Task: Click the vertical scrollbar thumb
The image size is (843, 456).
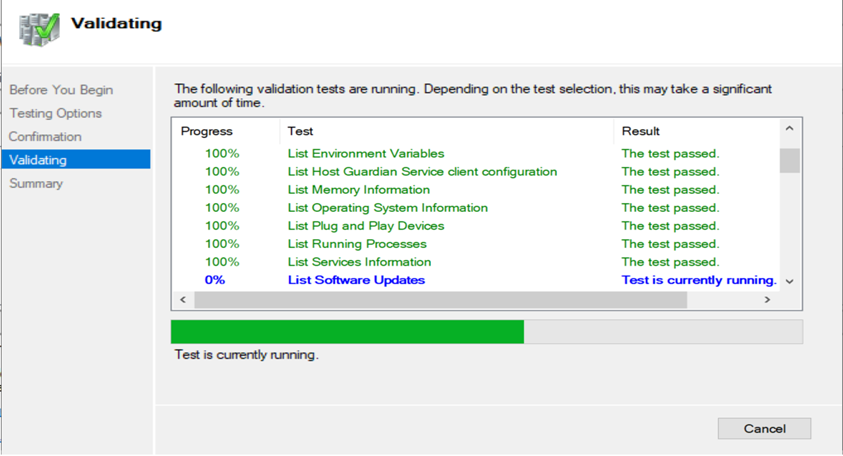Action: click(x=789, y=160)
